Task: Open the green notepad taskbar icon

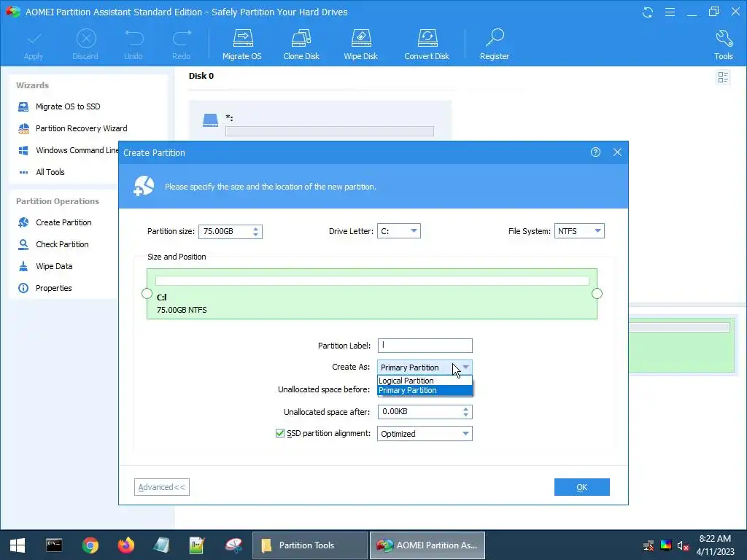Action: (197, 545)
